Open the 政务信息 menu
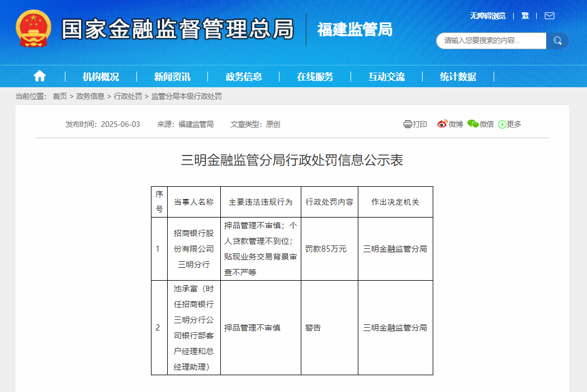Screen dimensions: 587x392 [x=244, y=77]
